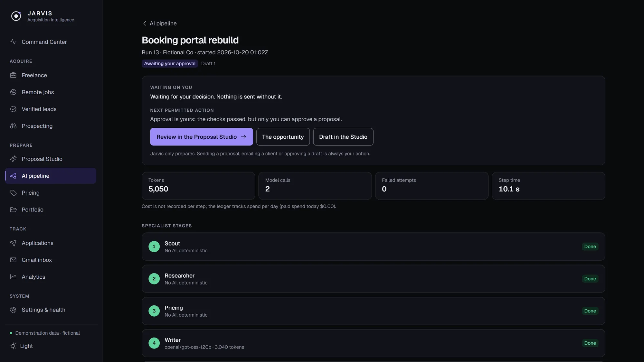Open Command Center pulse icon
The image size is (644, 362).
coord(13,42)
